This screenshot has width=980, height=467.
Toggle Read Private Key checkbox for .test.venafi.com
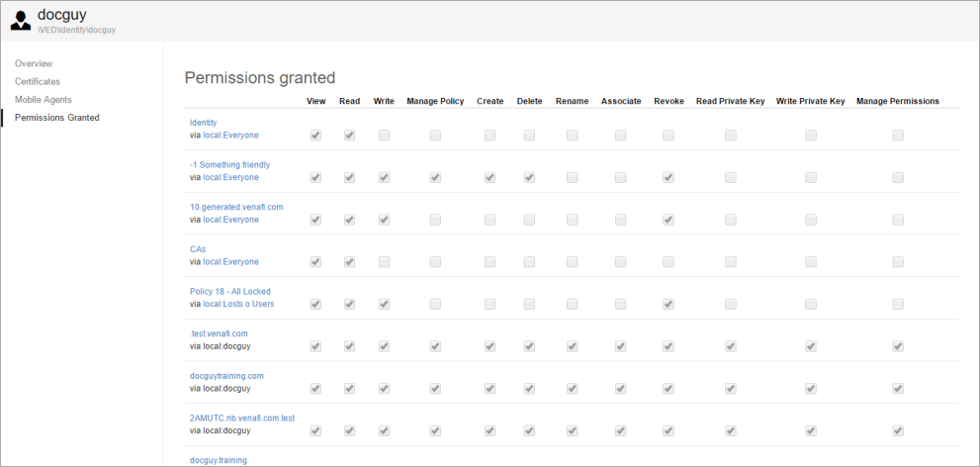(x=730, y=346)
